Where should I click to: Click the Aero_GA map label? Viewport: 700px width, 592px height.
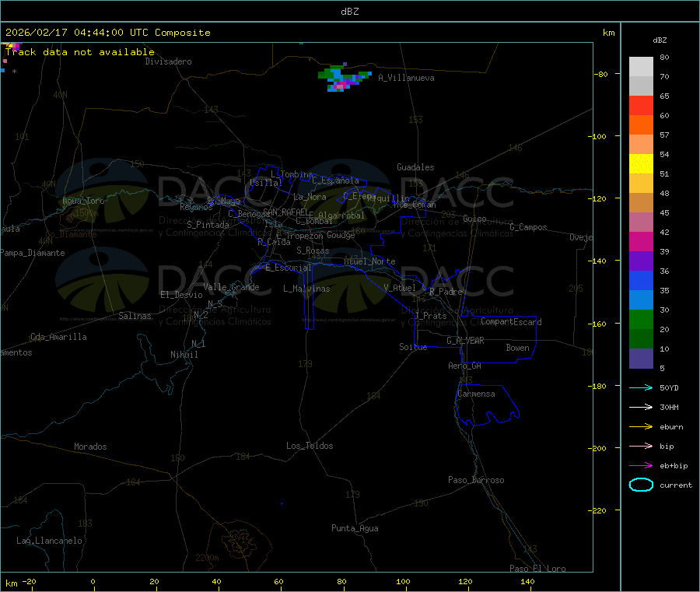click(x=465, y=366)
